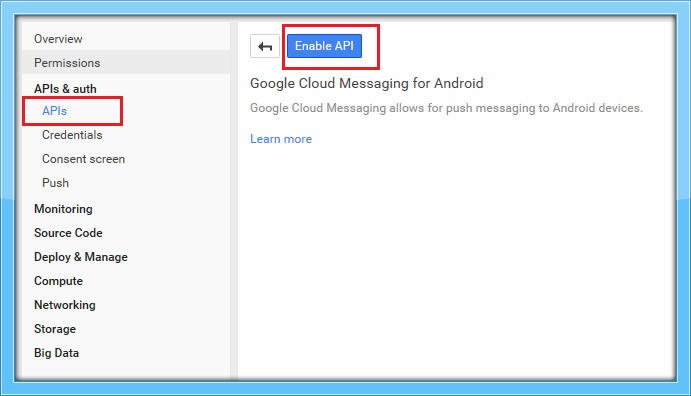
Task: Expand the Monitoring section
Action: click(x=63, y=209)
